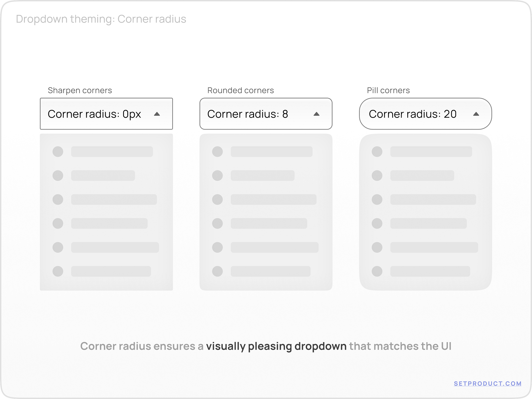The height and width of the screenshot is (399, 532).
Task: Click the collapse arrow on the pill corners dropdown
Action: coord(476,114)
